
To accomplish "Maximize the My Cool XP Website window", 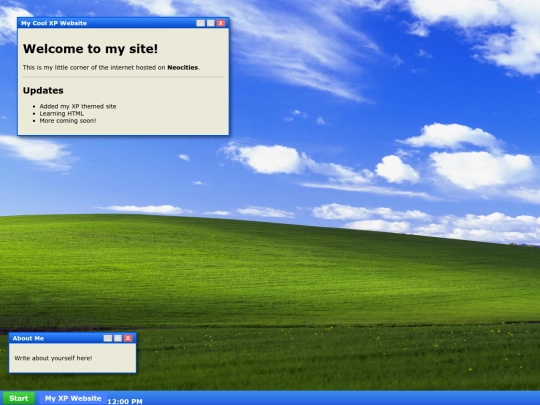I will (x=211, y=23).
